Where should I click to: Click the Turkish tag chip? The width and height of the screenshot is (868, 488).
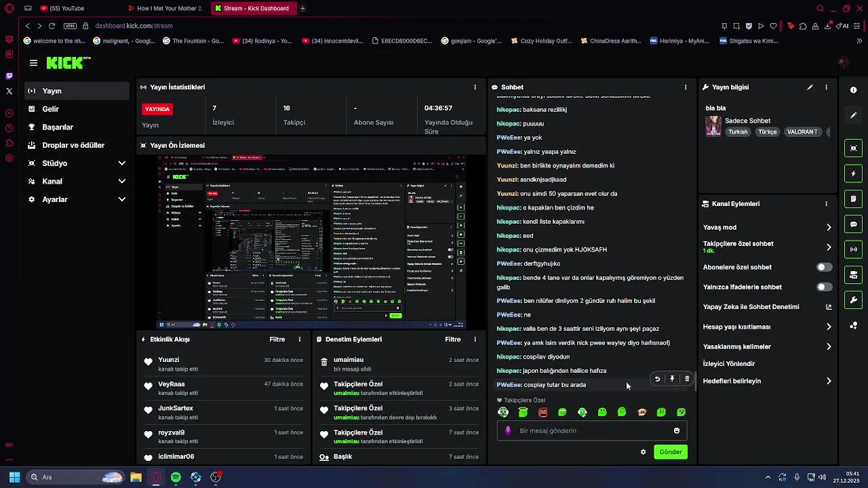[738, 132]
